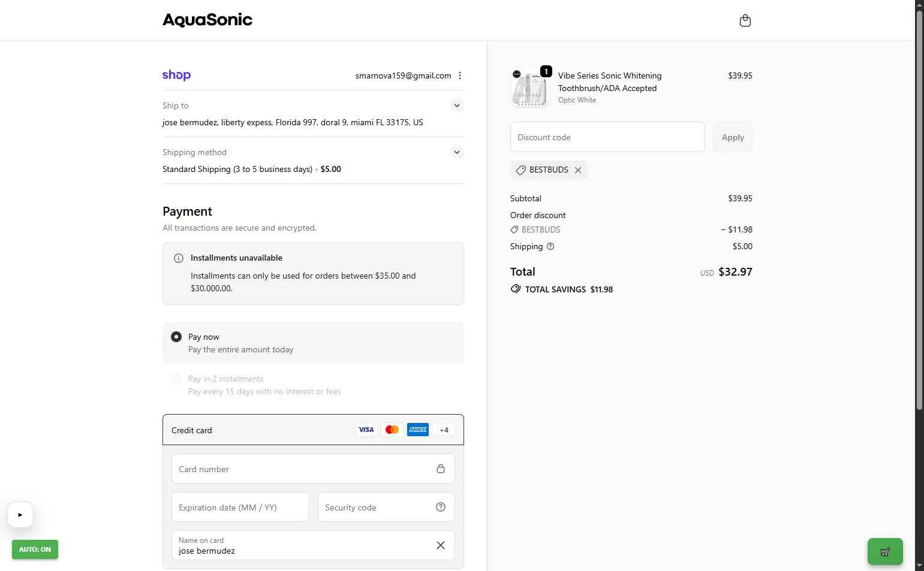This screenshot has height=571, width=924.
Task: Click the scrollbar down arrow
Action: click(919, 566)
